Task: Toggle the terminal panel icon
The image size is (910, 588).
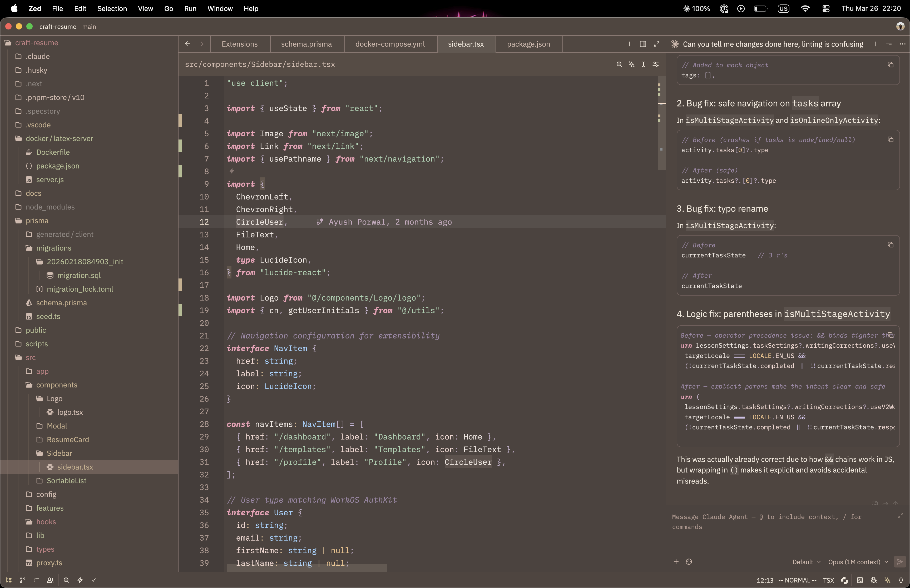Action: [860, 580]
